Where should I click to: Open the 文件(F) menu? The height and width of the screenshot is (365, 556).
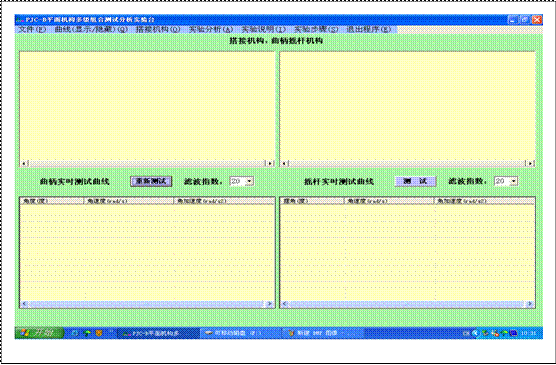[32, 29]
